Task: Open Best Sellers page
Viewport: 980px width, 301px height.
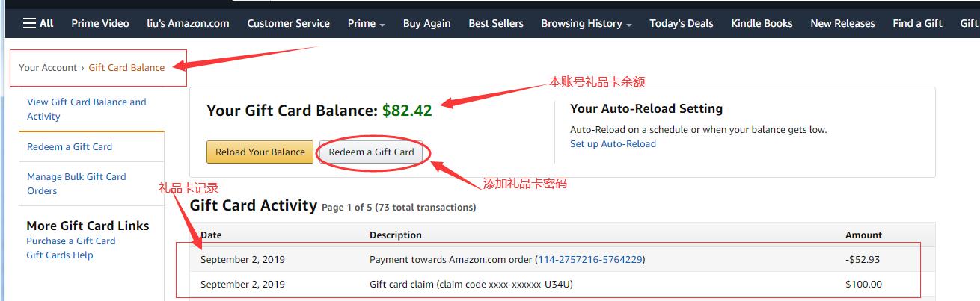Action: coord(496,23)
